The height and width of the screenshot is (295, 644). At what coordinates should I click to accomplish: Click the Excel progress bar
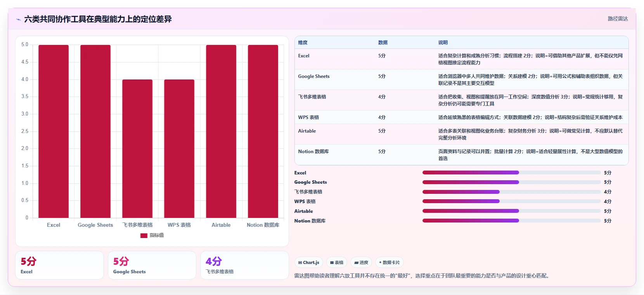coord(511,173)
